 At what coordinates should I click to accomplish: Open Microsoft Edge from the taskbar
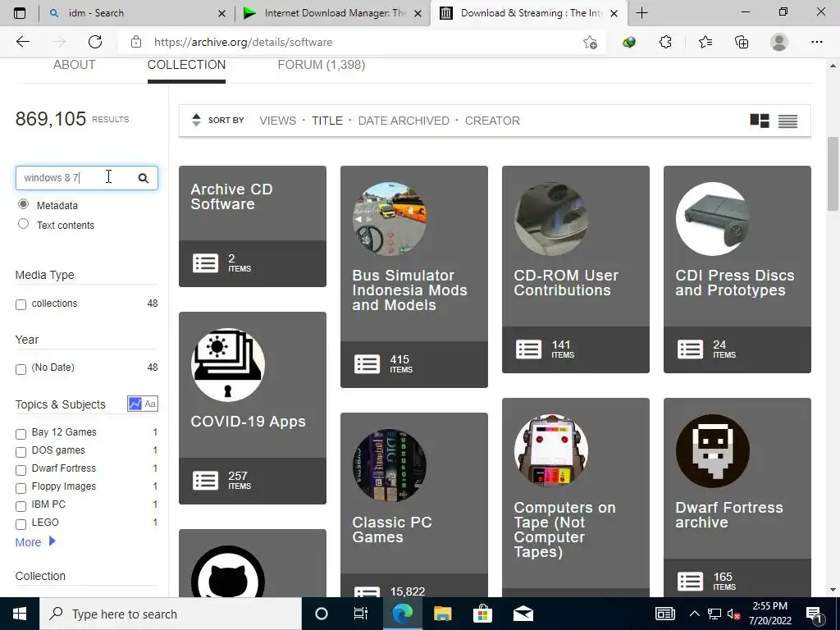pos(402,614)
